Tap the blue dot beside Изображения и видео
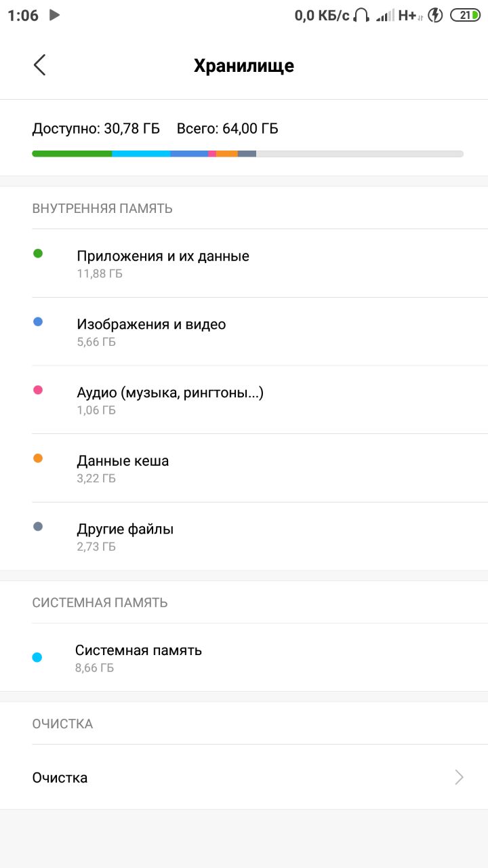The height and width of the screenshot is (868, 488). (x=38, y=322)
